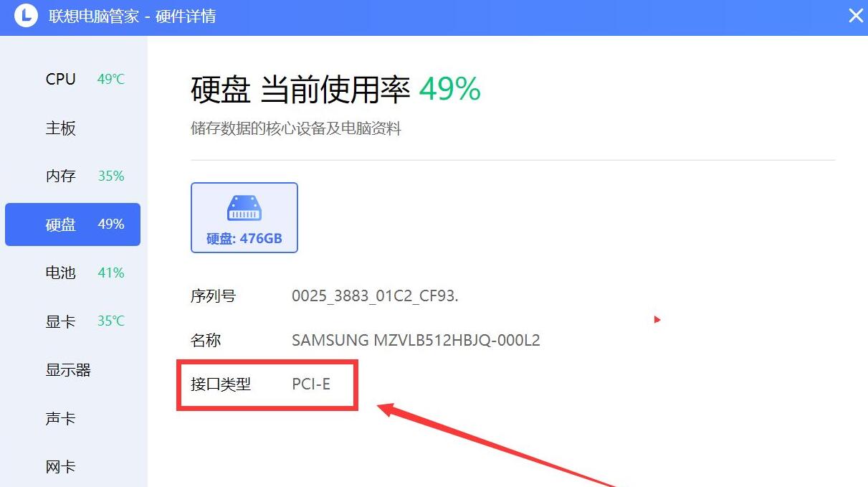Open 声卡 sound card page
Image resolution: width=868 pixels, height=487 pixels.
click(x=72, y=418)
